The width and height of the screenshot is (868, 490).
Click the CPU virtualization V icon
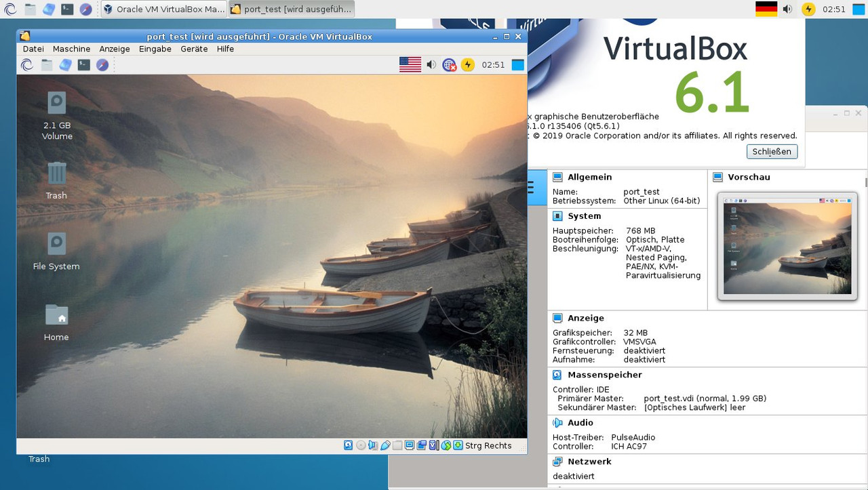(433, 445)
